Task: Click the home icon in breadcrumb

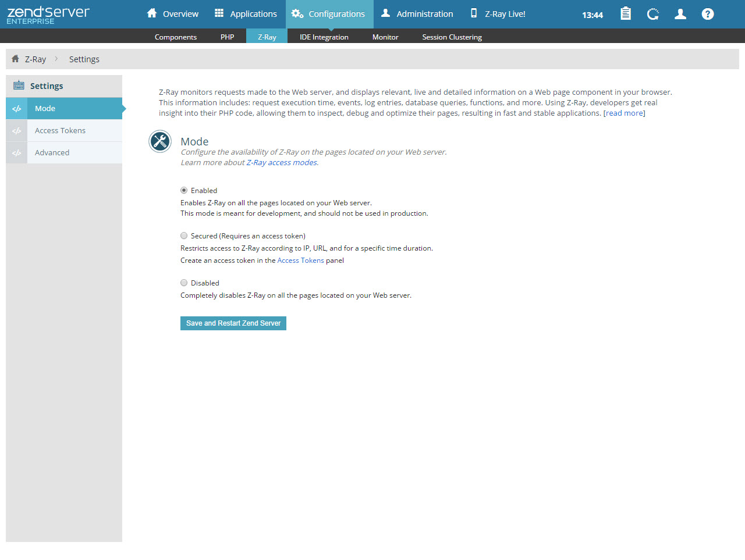Action: tap(16, 59)
